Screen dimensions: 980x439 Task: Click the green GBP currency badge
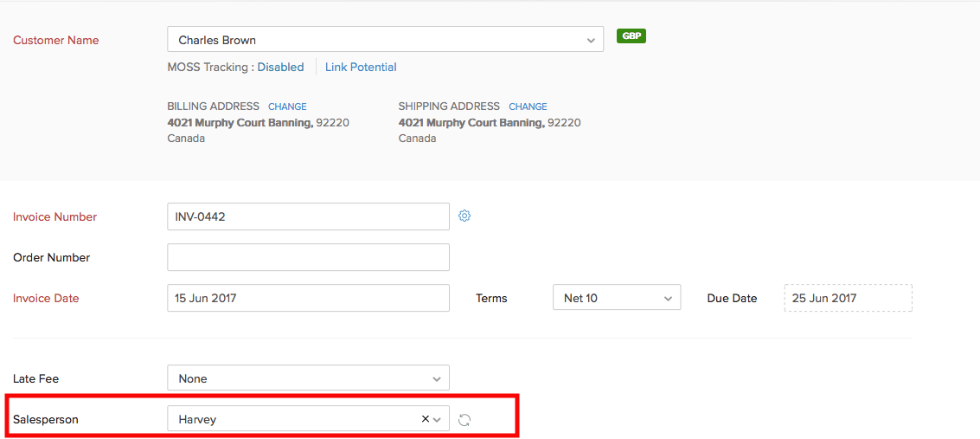[631, 36]
